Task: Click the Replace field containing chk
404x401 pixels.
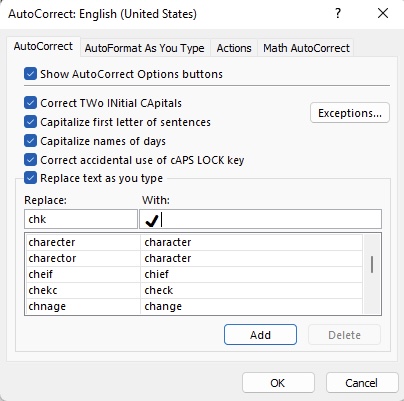Action: coord(81,219)
